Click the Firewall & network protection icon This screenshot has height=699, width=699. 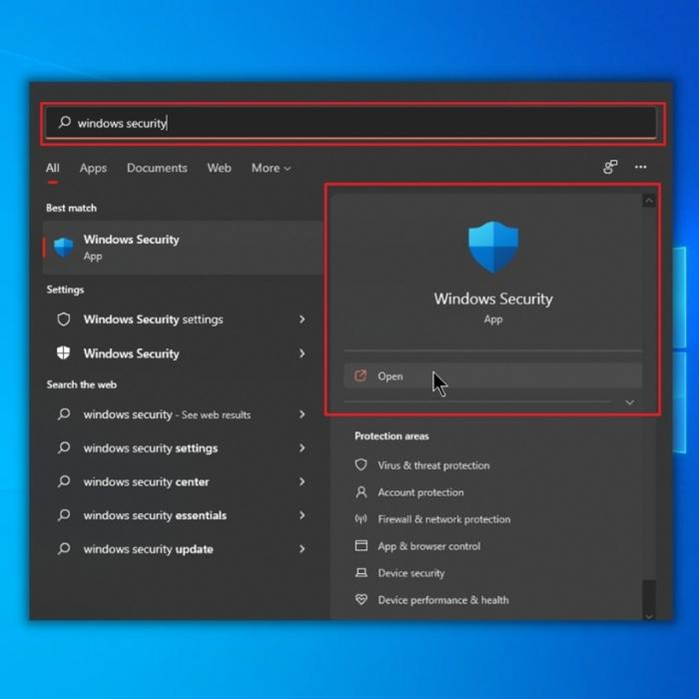click(x=361, y=519)
